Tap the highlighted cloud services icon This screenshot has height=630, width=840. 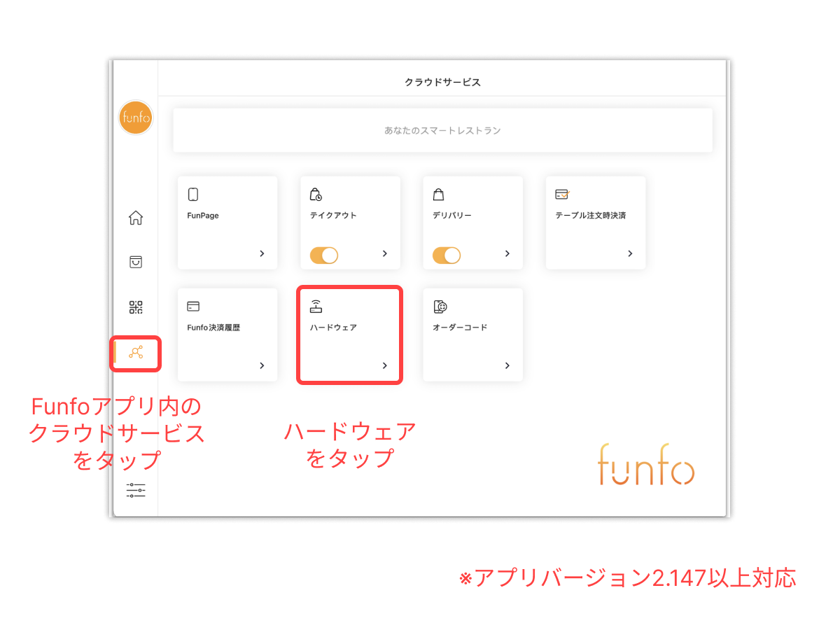tap(135, 353)
